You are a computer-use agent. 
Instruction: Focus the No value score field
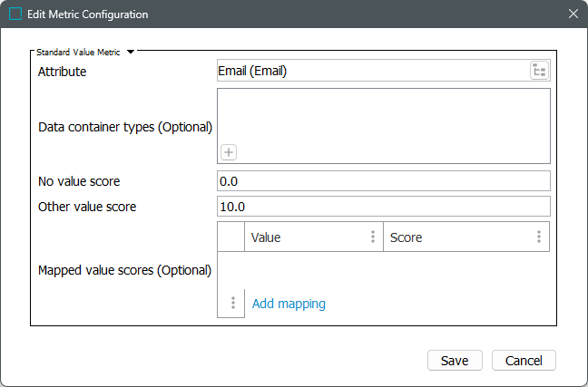click(384, 181)
